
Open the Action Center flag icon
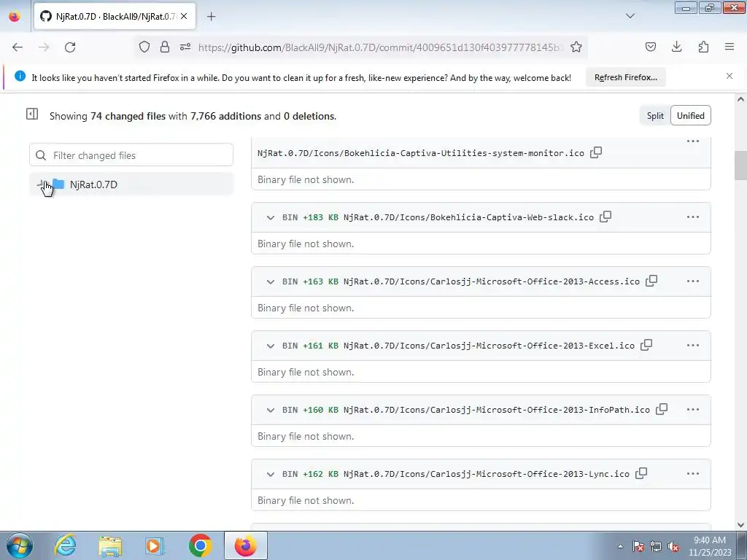[638, 547]
